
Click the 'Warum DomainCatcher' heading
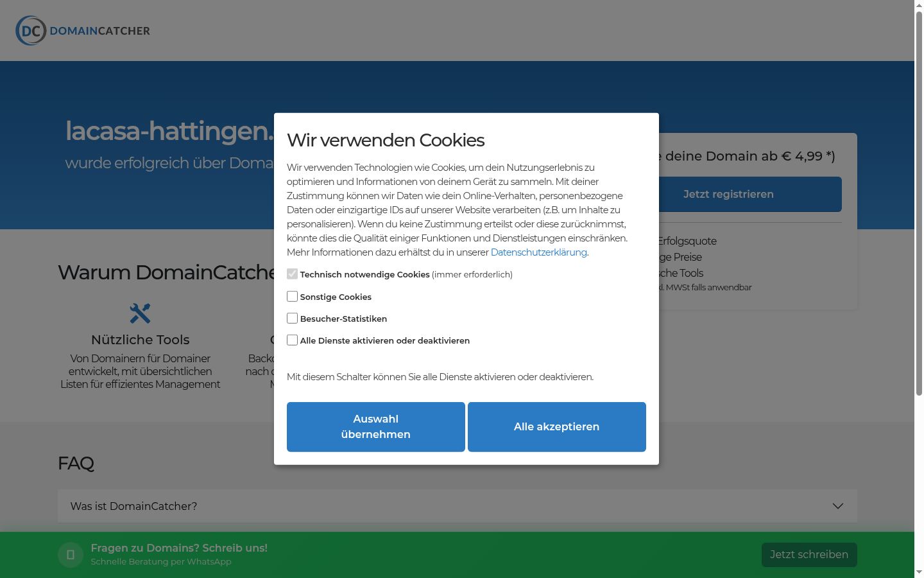pyautogui.click(x=167, y=272)
